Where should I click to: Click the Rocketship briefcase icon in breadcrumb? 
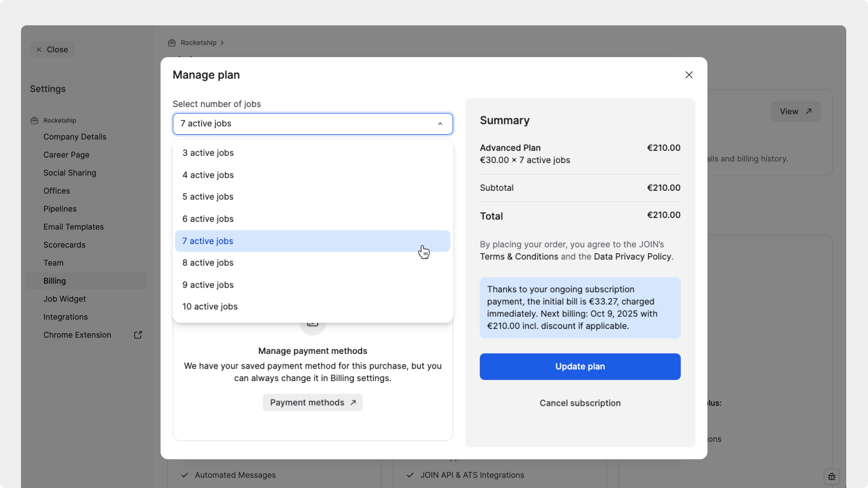click(172, 43)
